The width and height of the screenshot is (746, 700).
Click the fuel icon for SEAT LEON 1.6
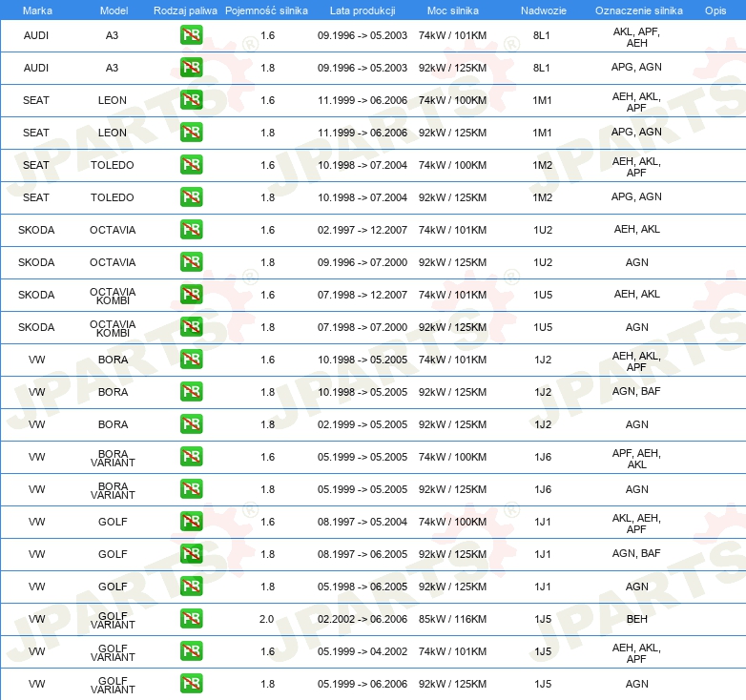(191, 100)
